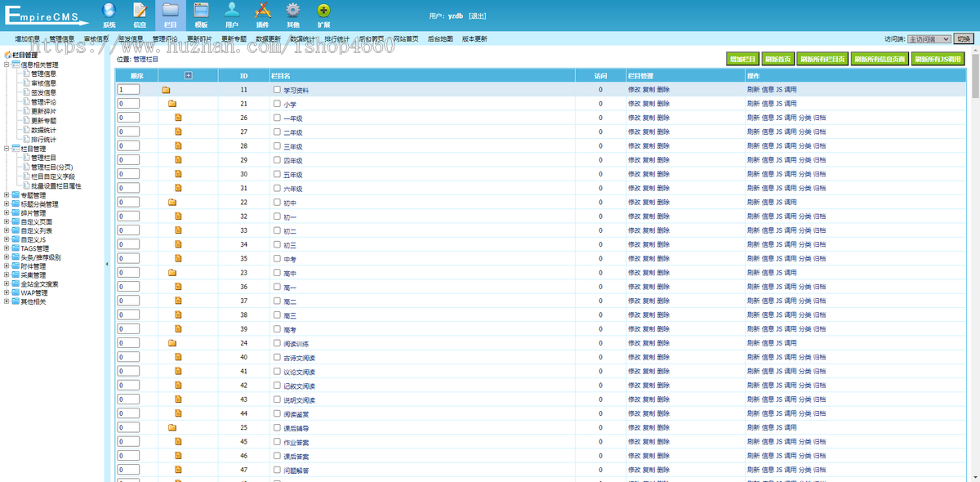Check the box next to 学习资料
Image resolution: width=980 pixels, height=482 pixels.
click(277, 90)
